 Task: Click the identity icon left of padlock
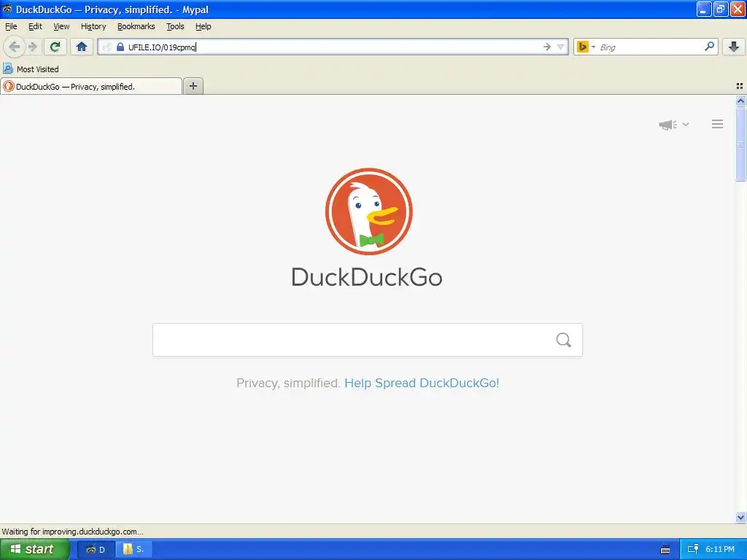(x=107, y=47)
